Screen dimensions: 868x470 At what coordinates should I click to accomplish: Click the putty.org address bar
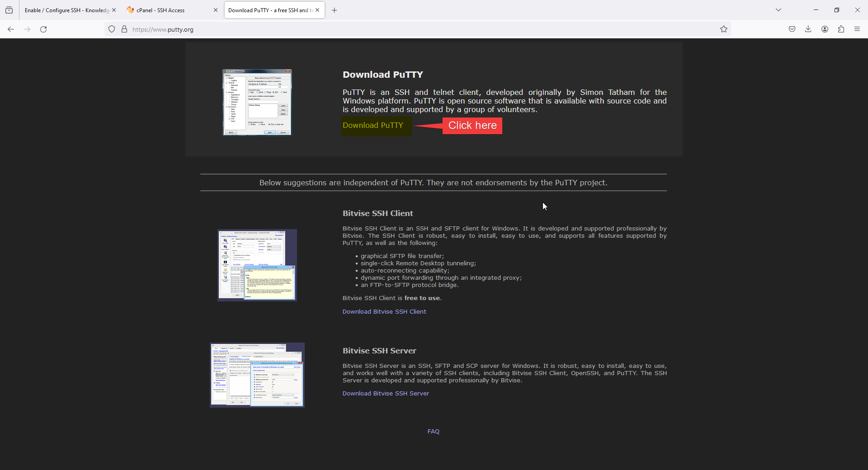click(x=407, y=29)
